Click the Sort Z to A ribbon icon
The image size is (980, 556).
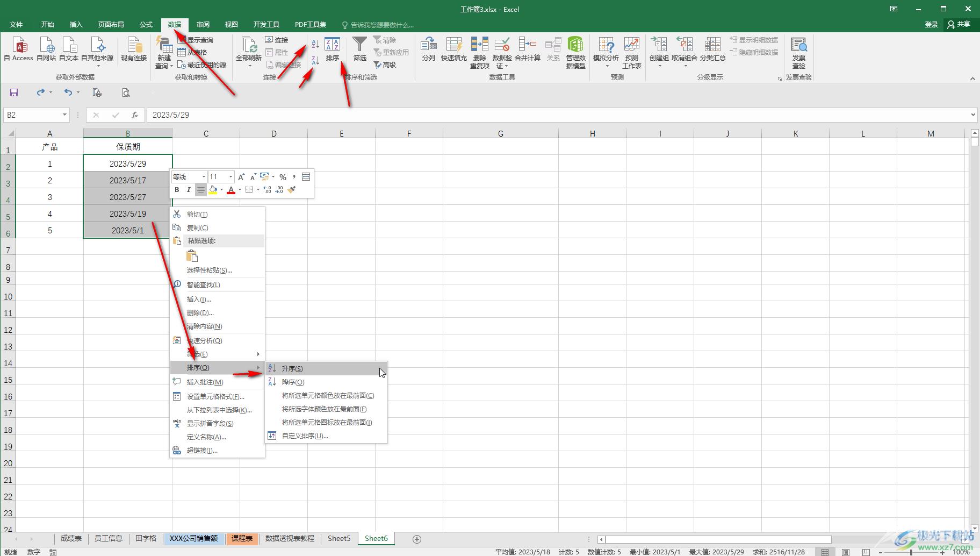315,60
